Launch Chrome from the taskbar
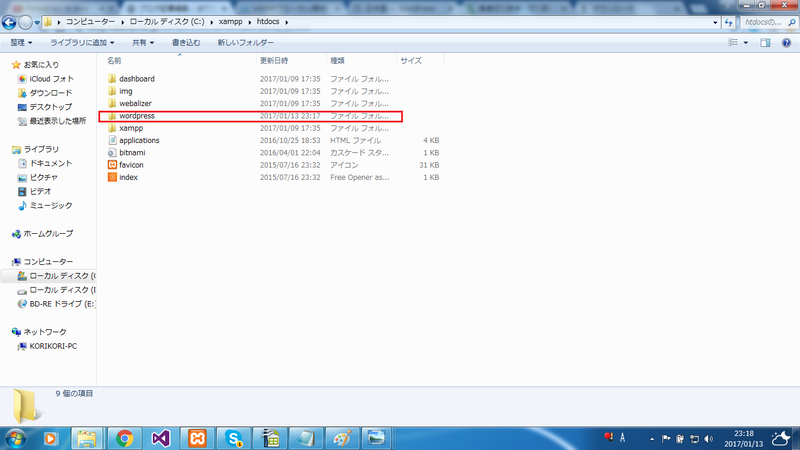 (x=124, y=438)
